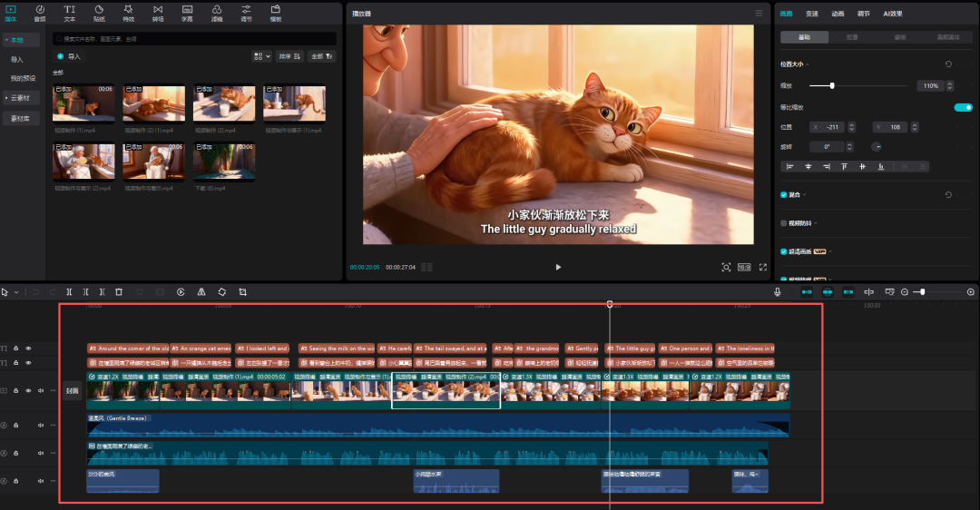Click the crop icon in the timeline toolbar

tap(242, 292)
